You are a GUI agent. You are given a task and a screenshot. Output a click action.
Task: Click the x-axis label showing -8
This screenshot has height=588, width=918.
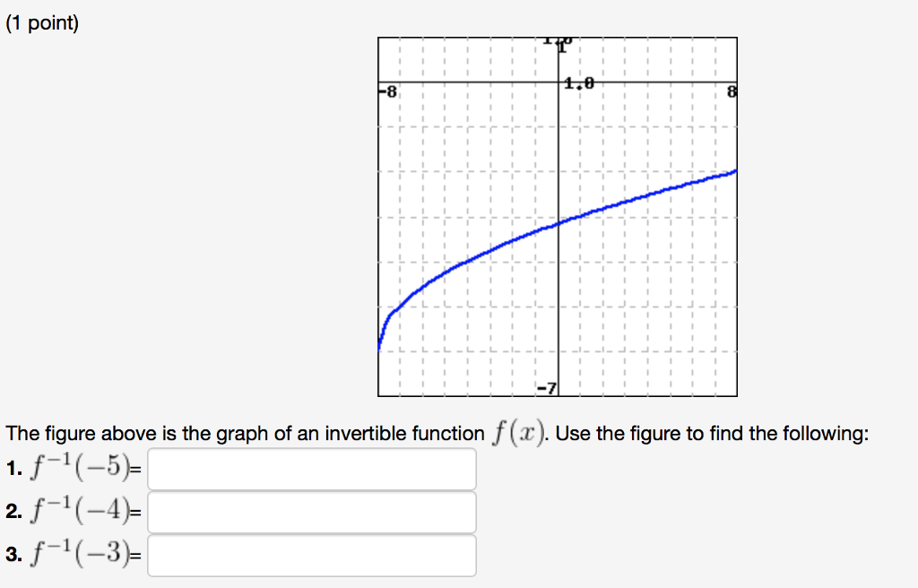coord(387,90)
